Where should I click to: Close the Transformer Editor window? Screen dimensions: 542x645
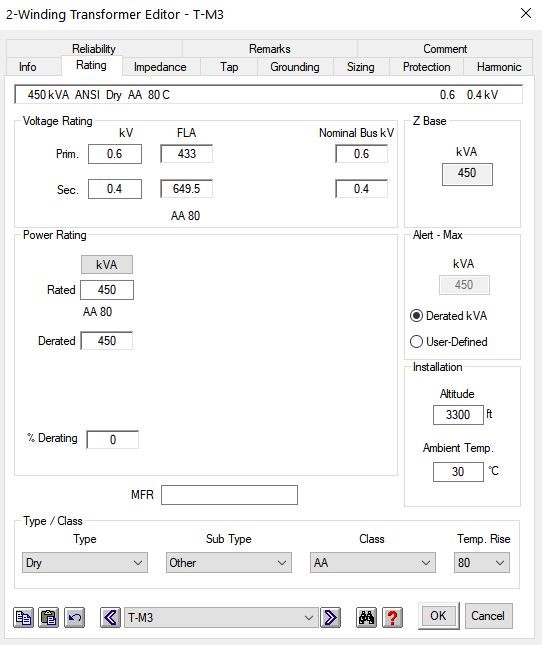coord(526,13)
